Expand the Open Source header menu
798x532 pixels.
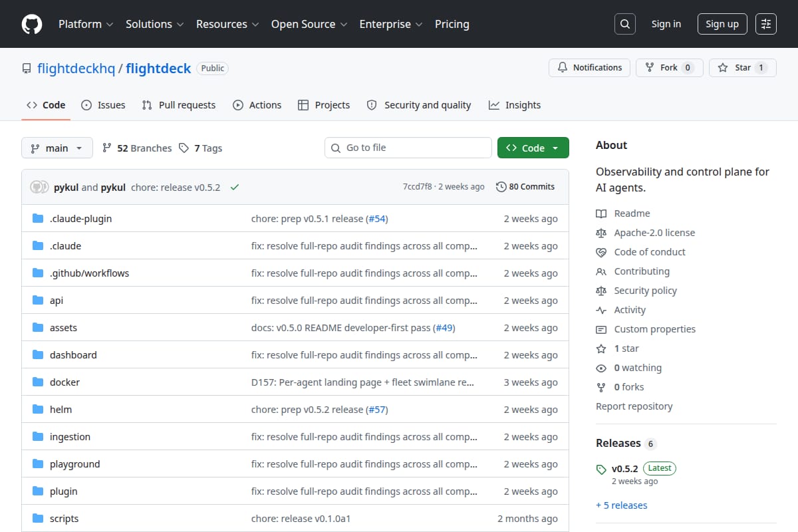(x=309, y=24)
